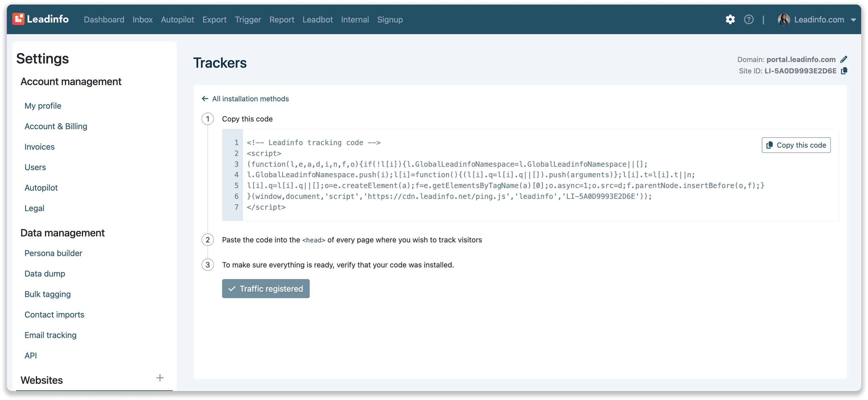This screenshot has height=400, width=868.
Task: Open the Persona builder page
Action: [53, 253]
